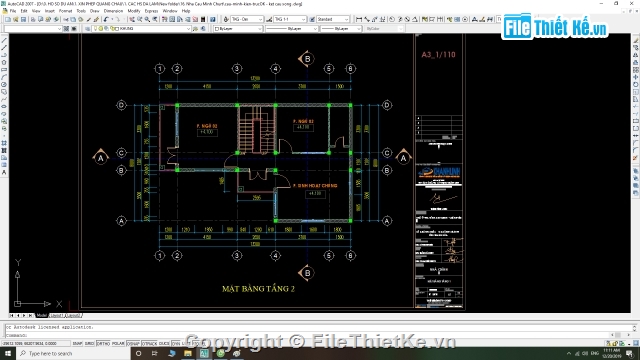
Task: Click the Undo arrow icon in the toolbar
Action: pyautogui.click(x=106, y=19)
